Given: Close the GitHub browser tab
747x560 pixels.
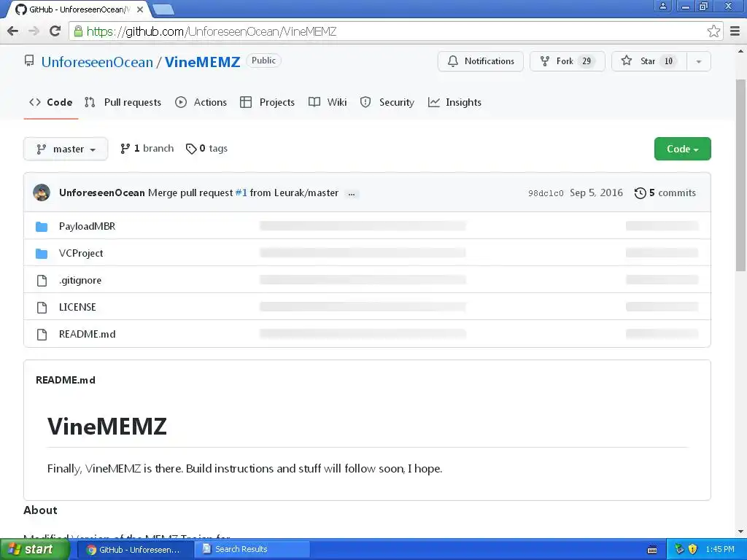Looking at the screenshot, I should (140, 9).
